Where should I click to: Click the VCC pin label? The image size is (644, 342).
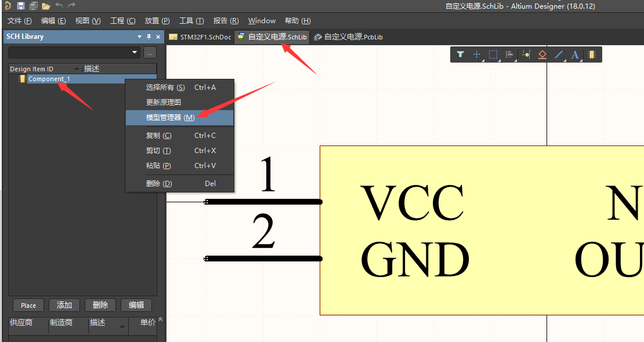pos(412,202)
